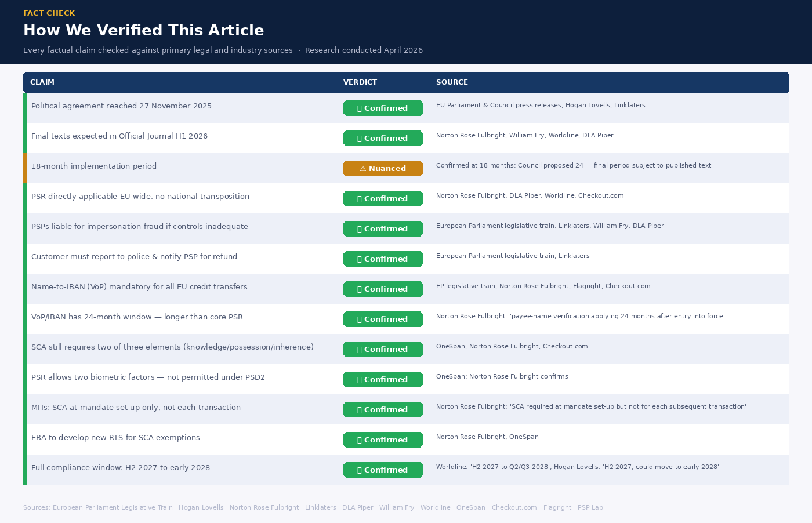Screen dimensions: 812x523
Task: Select the claim 'Final texts expected in Official Journal H1 2026'
Action: [x=119, y=136]
